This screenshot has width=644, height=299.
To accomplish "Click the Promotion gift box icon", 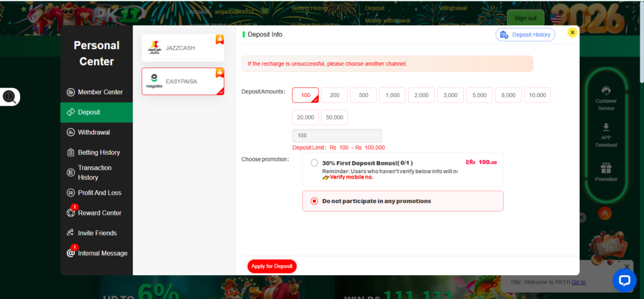I will point(606,168).
